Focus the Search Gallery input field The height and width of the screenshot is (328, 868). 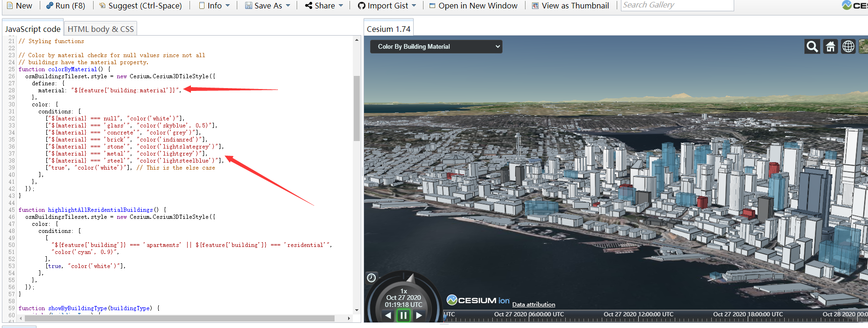677,5
